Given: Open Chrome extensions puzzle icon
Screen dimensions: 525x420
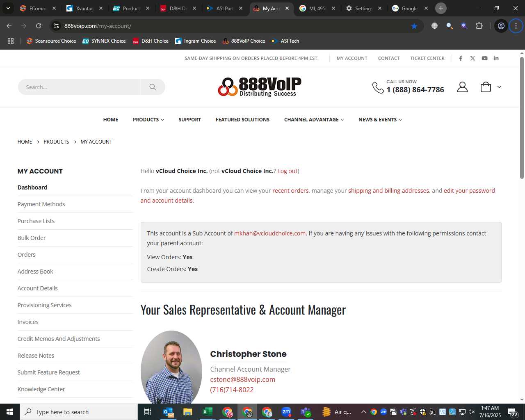Looking at the screenshot, I should point(479,26).
